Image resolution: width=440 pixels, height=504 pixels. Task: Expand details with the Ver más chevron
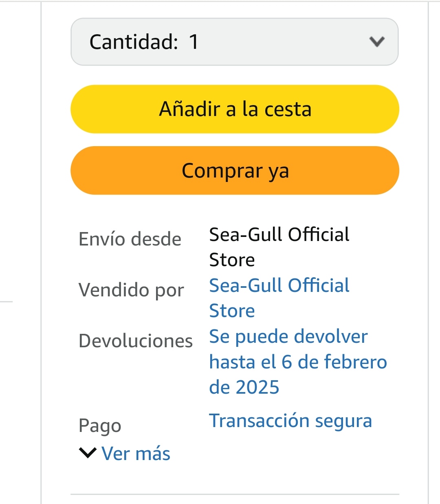(x=88, y=453)
